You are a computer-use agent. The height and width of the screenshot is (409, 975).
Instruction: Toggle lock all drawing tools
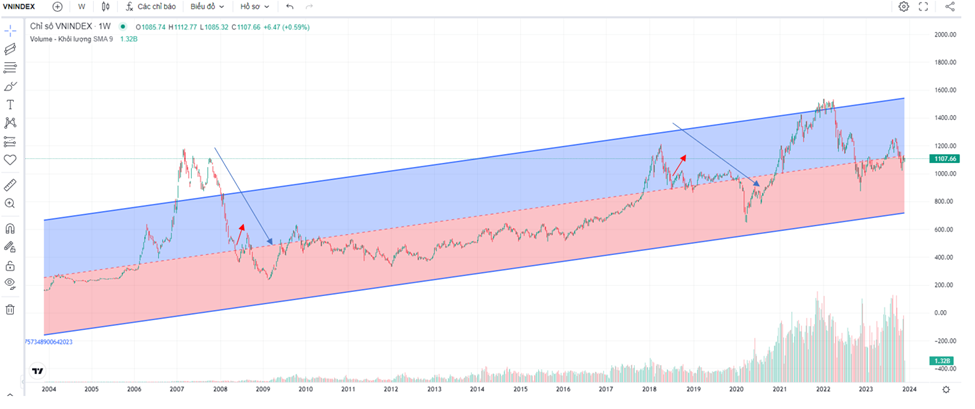point(10,265)
